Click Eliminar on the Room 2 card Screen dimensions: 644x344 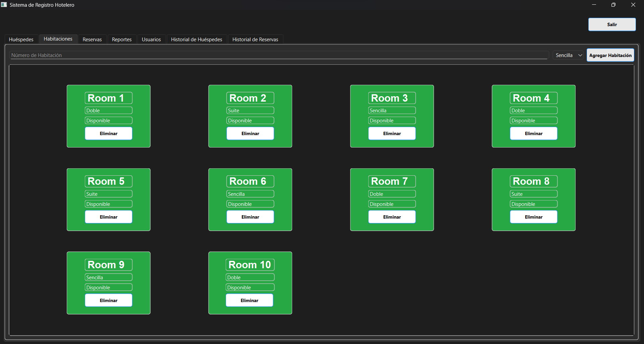pyautogui.click(x=250, y=133)
